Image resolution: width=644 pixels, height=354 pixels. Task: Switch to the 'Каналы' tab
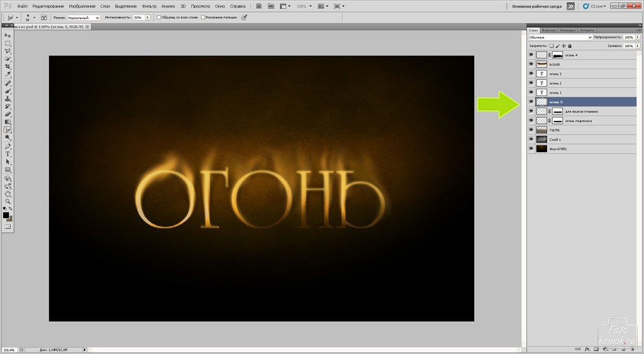point(548,30)
